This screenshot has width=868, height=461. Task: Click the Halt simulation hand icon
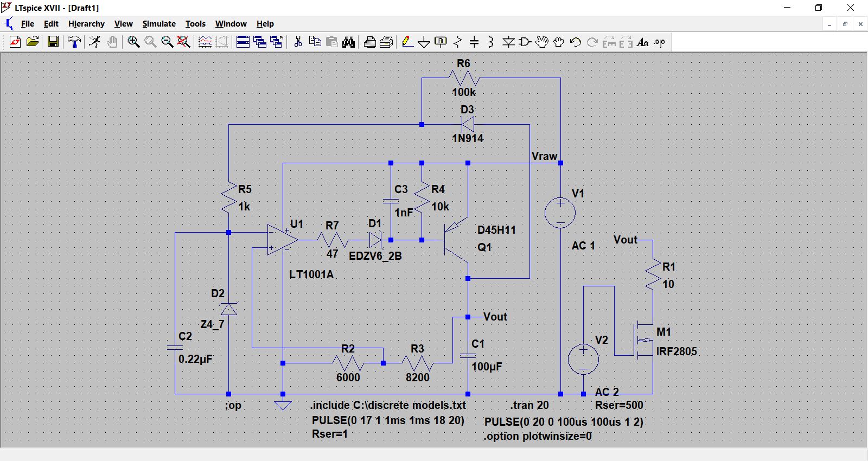click(112, 42)
